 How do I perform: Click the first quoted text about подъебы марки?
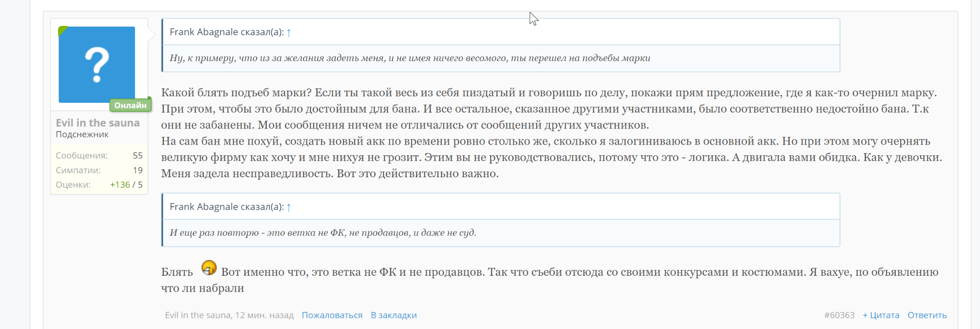pos(410,58)
